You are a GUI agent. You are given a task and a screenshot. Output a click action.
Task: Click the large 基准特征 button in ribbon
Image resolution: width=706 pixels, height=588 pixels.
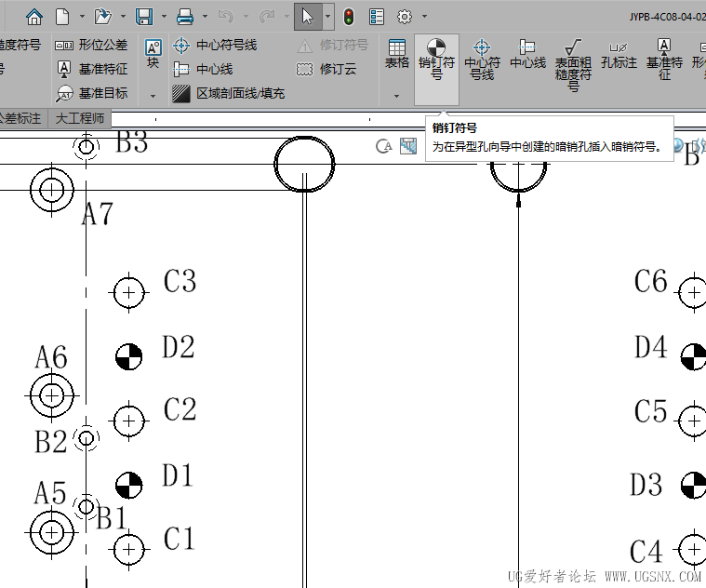click(664, 60)
